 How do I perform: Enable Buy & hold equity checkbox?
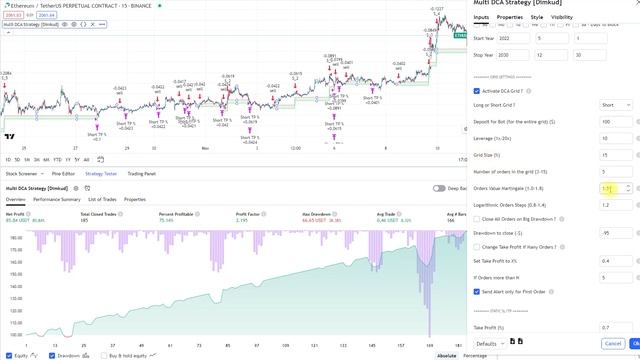[x=104, y=356]
